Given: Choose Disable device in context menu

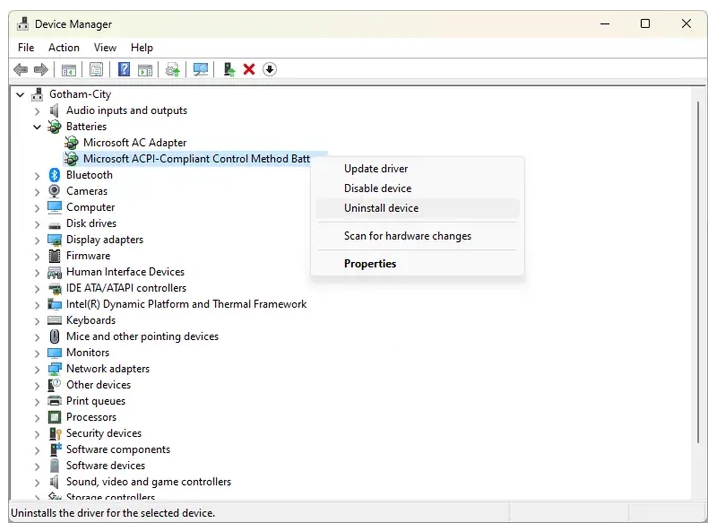Looking at the screenshot, I should pyautogui.click(x=417, y=188).
